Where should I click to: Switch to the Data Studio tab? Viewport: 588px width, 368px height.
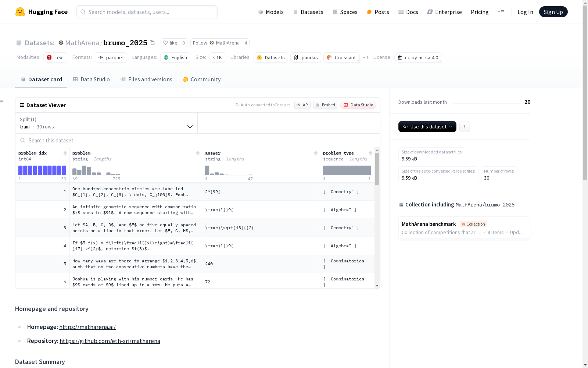[x=91, y=79]
